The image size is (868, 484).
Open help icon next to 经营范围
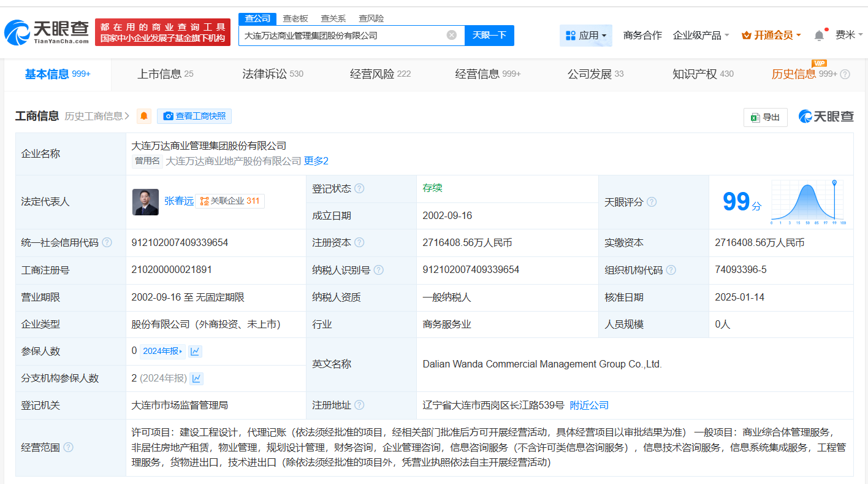click(x=68, y=447)
